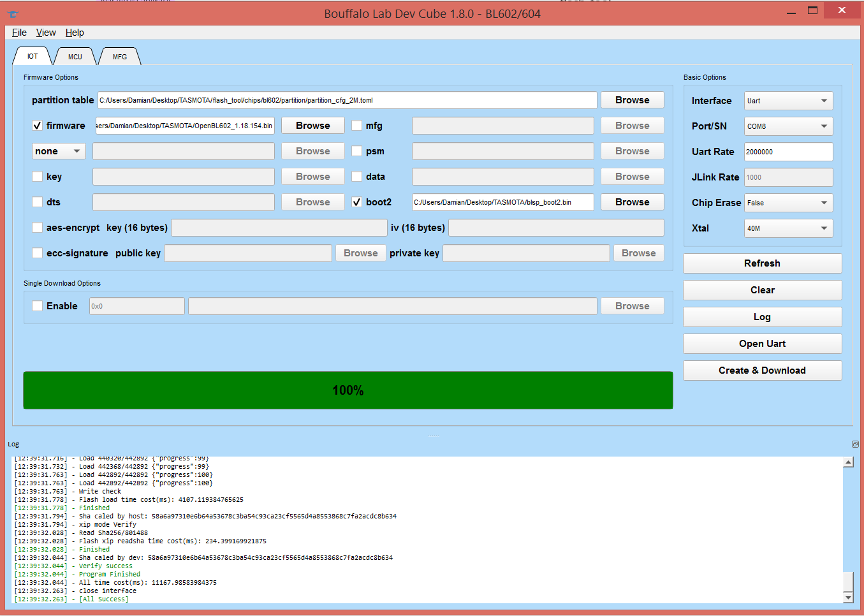The width and height of the screenshot is (864, 616).
Task: Switch to the MCU tab
Action: [x=75, y=57]
